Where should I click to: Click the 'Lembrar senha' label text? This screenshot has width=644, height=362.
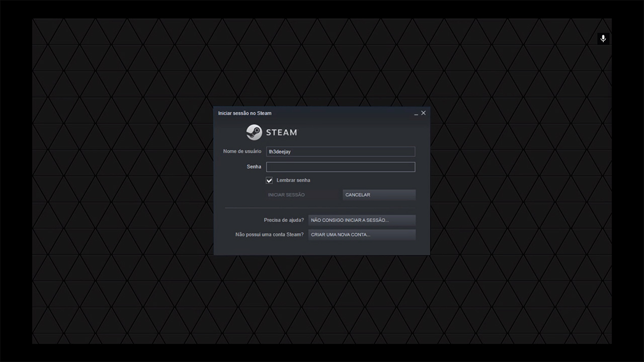click(x=293, y=180)
